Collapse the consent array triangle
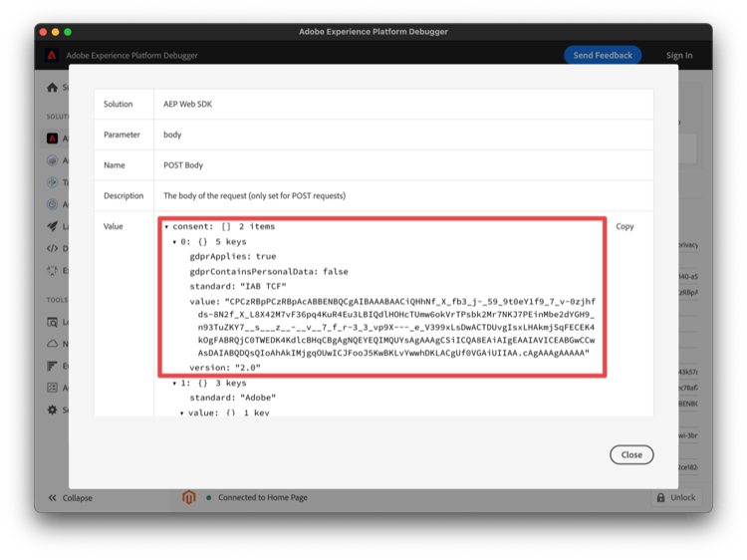Image resolution: width=747 pixels, height=560 pixels. coord(166,227)
